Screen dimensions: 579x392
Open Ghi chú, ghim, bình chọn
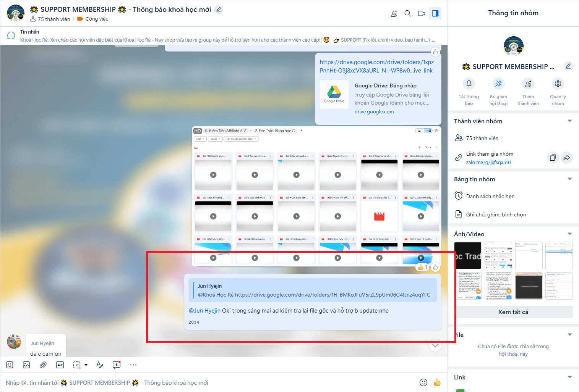pos(496,215)
